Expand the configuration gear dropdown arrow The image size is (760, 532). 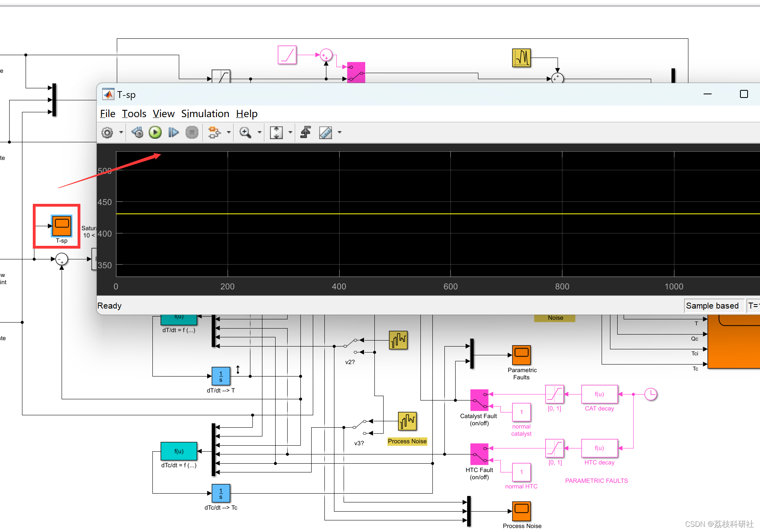121,132
